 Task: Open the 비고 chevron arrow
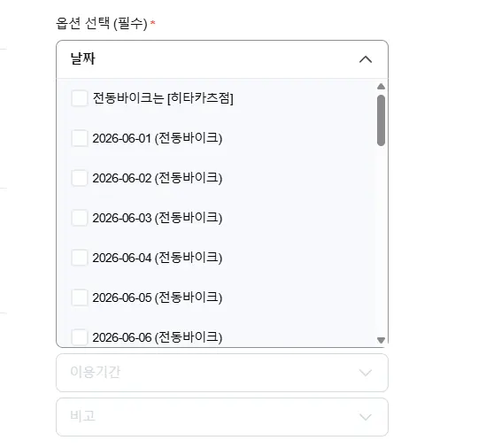pos(366,417)
